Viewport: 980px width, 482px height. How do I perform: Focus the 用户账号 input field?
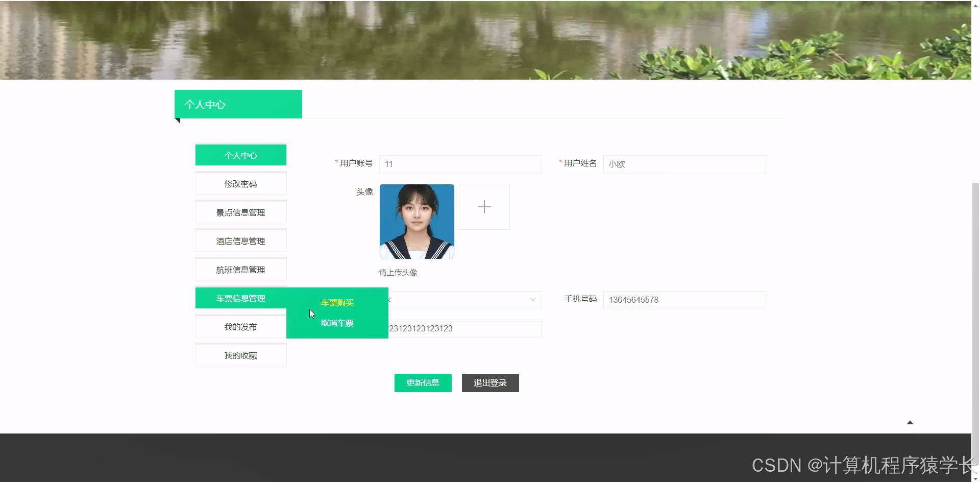tap(460, 164)
